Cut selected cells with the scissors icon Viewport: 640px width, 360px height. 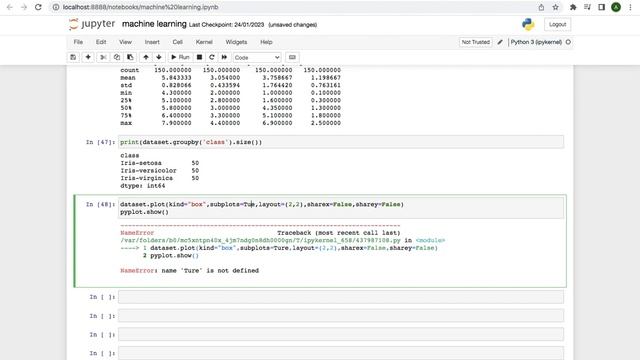point(103,58)
